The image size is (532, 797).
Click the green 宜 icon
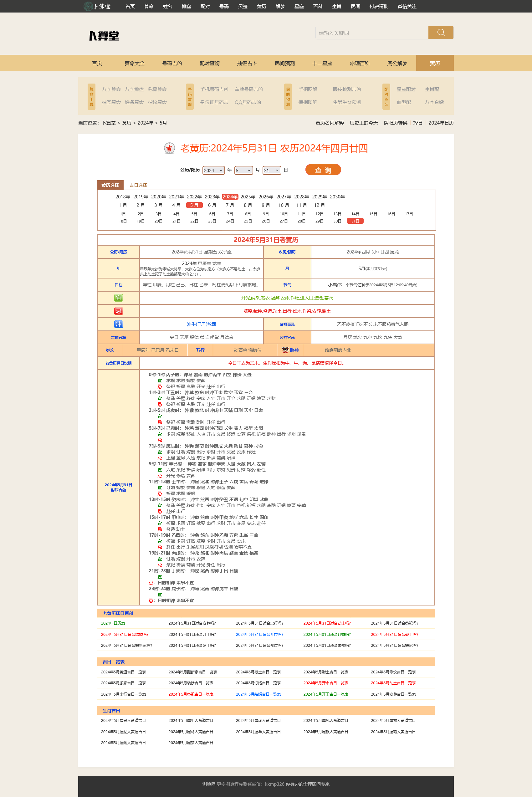[x=118, y=298]
